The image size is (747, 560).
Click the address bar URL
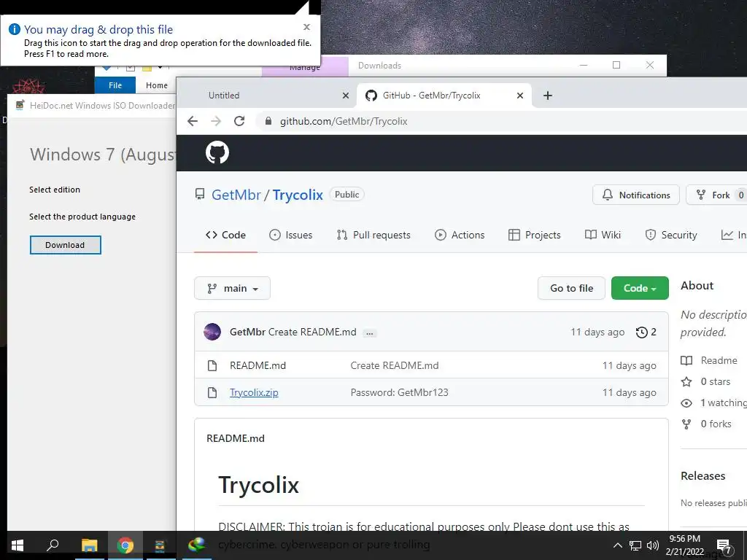click(344, 121)
